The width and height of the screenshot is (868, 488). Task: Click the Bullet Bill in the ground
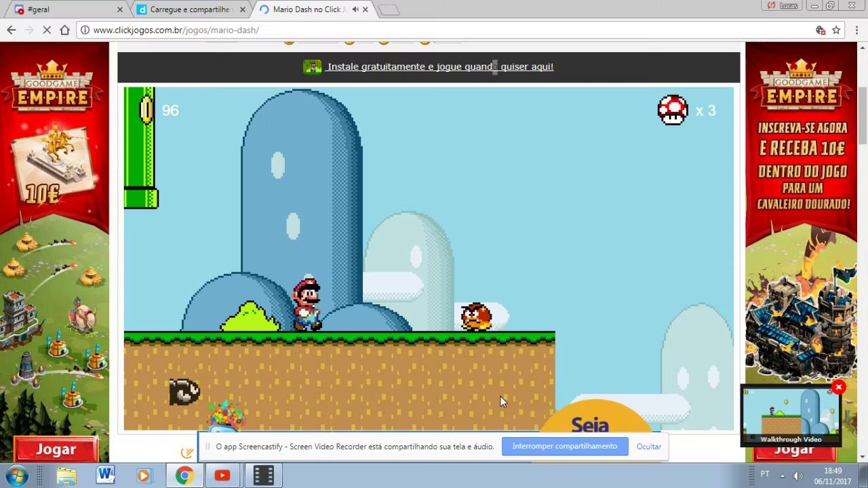(184, 391)
